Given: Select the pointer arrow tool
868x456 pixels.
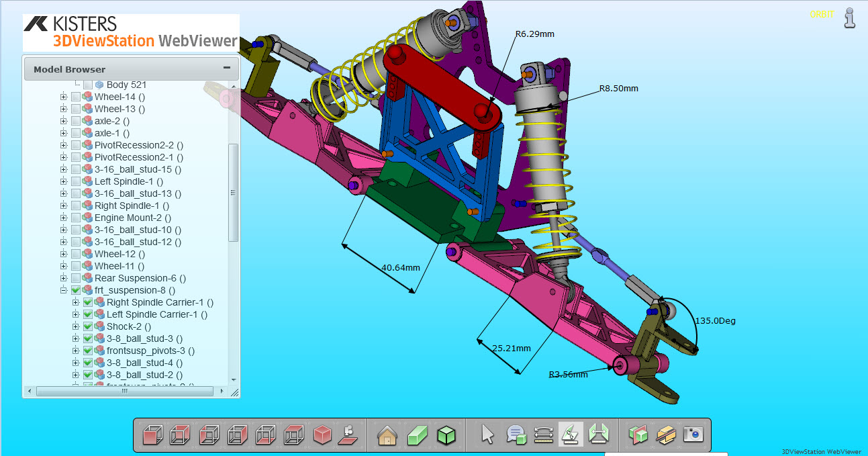Looking at the screenshot, I should [488, 435].
